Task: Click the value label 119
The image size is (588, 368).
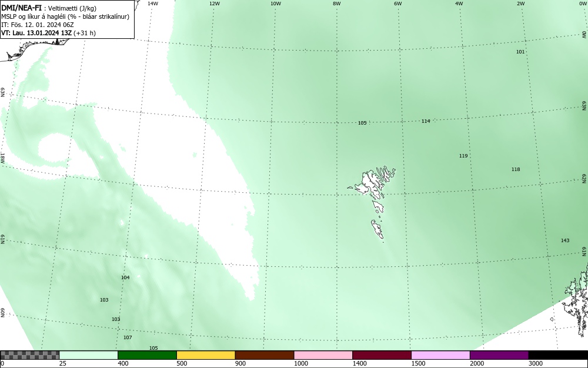Action: point(463,156)
